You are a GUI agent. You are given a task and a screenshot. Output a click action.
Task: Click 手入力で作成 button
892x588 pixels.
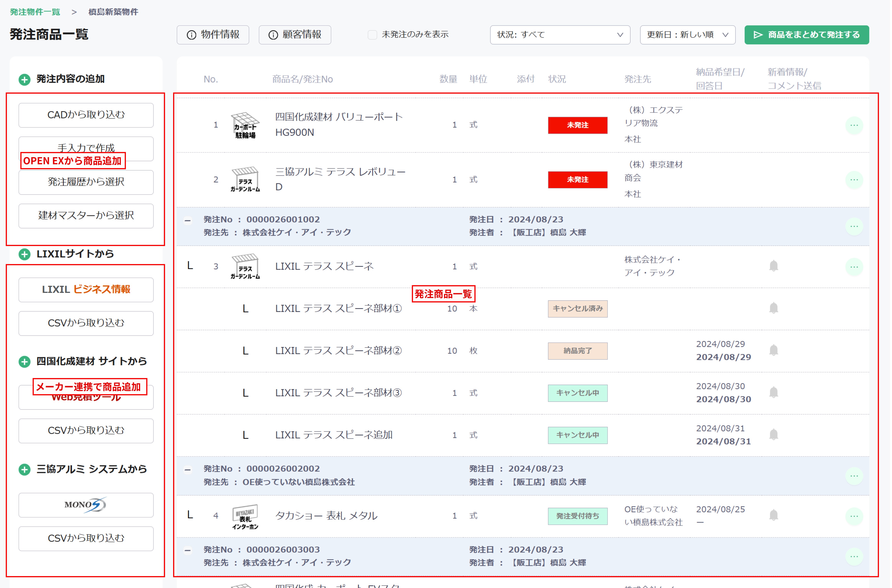[86, 149]
